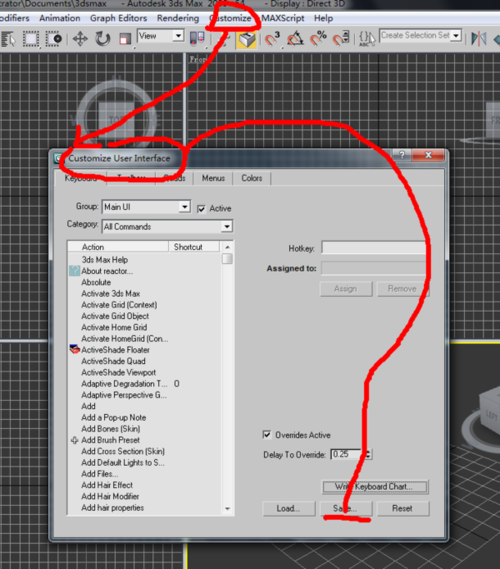Select ActiveShade Viewport in action list

pyautogui.click(x=118, y=372)
